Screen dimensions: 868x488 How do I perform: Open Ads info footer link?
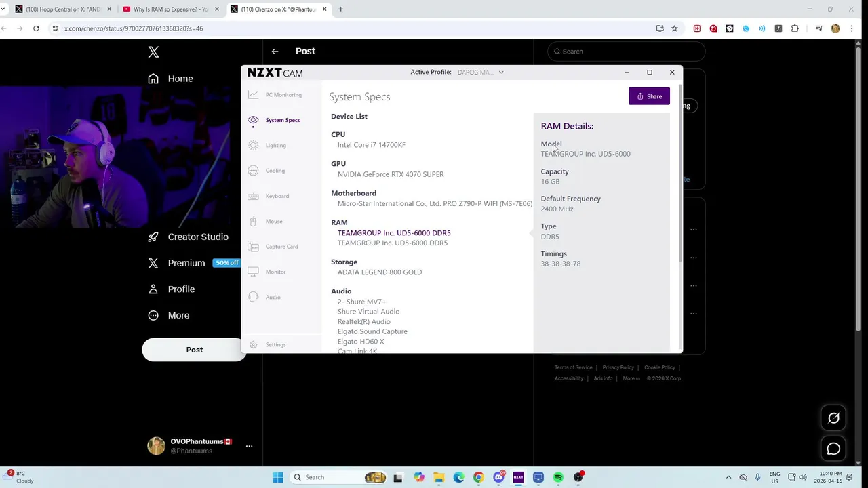(x=603, y=378)
